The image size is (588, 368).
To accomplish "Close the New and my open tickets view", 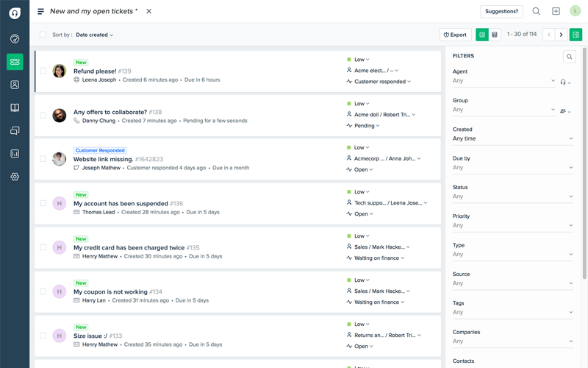I will click(149, 11).
